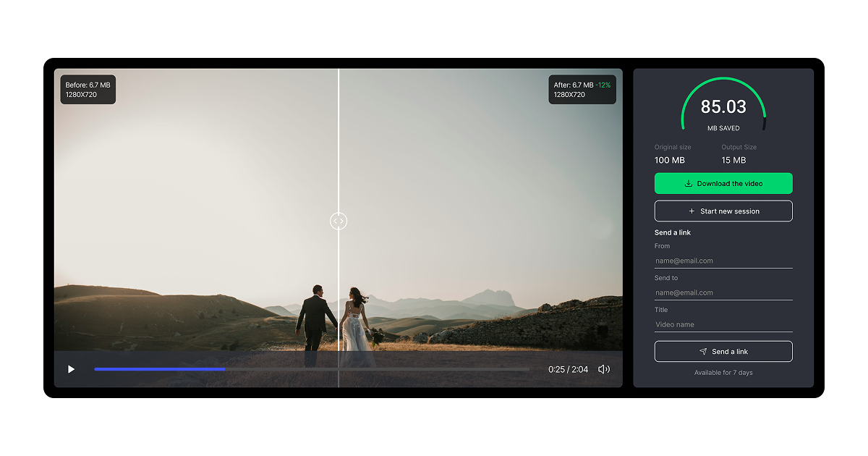Click the Title video name field

[723, 324]
